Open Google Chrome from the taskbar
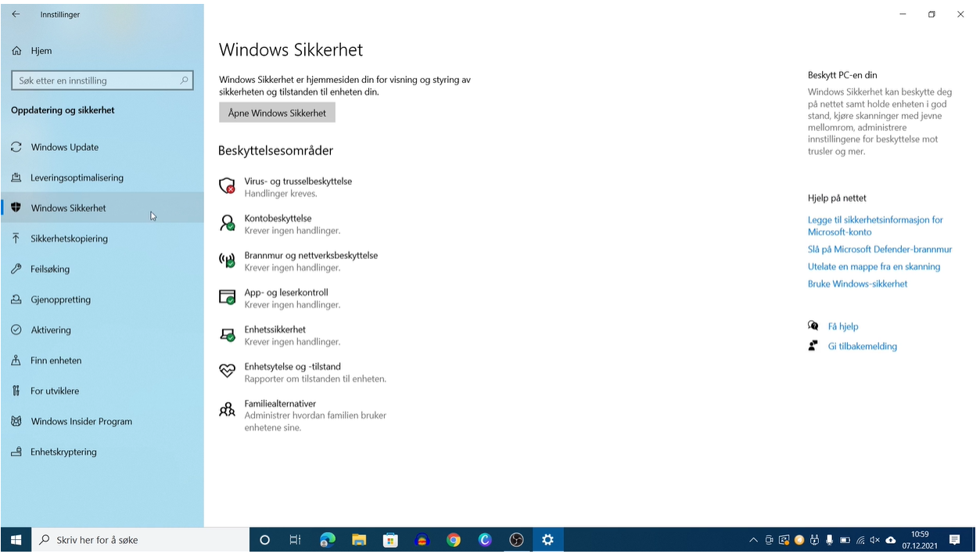 point(454,540)
